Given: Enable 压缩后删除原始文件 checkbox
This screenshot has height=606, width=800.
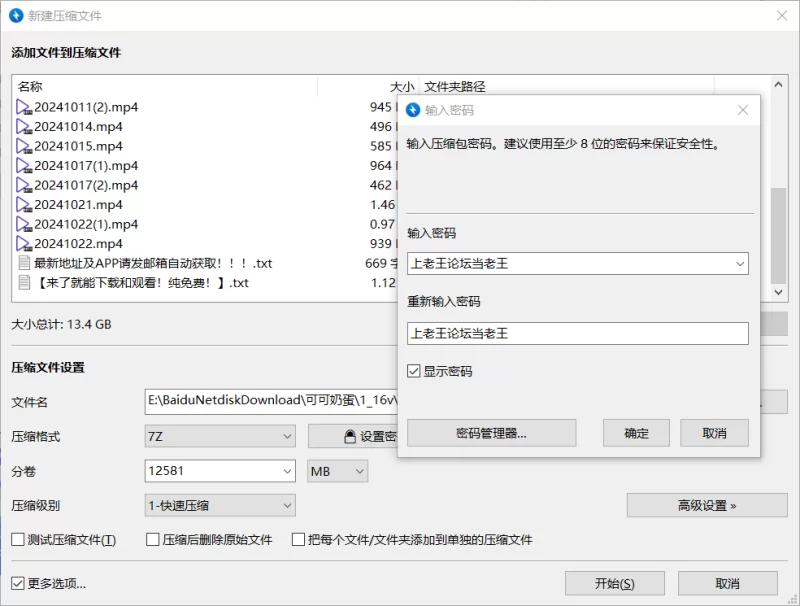Looking at the screenshot, I should point(153,540).
